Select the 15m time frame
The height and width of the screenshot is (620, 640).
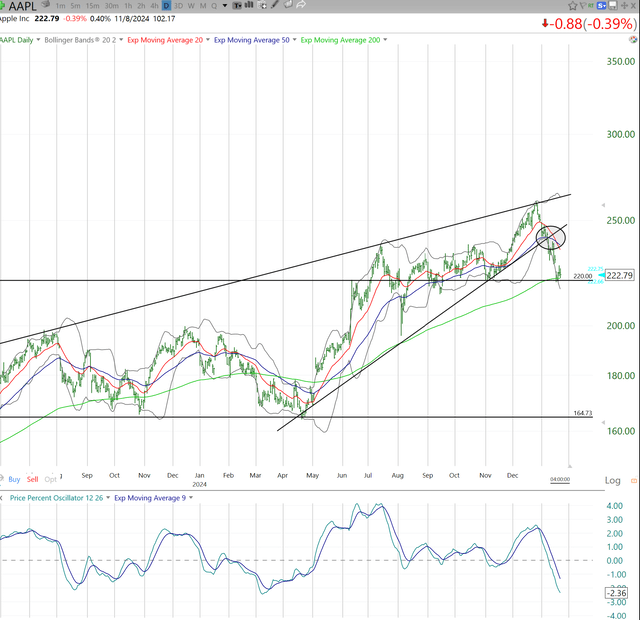[x=92, y=6]
